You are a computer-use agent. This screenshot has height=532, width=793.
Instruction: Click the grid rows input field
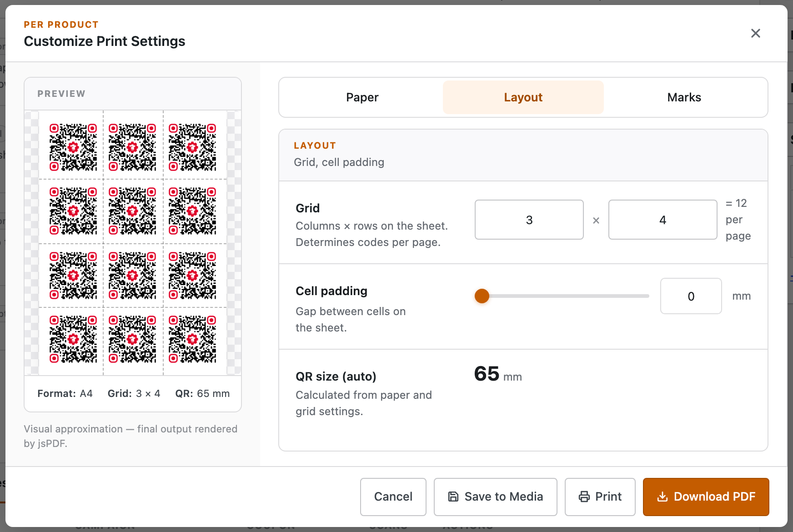[663, 220]
